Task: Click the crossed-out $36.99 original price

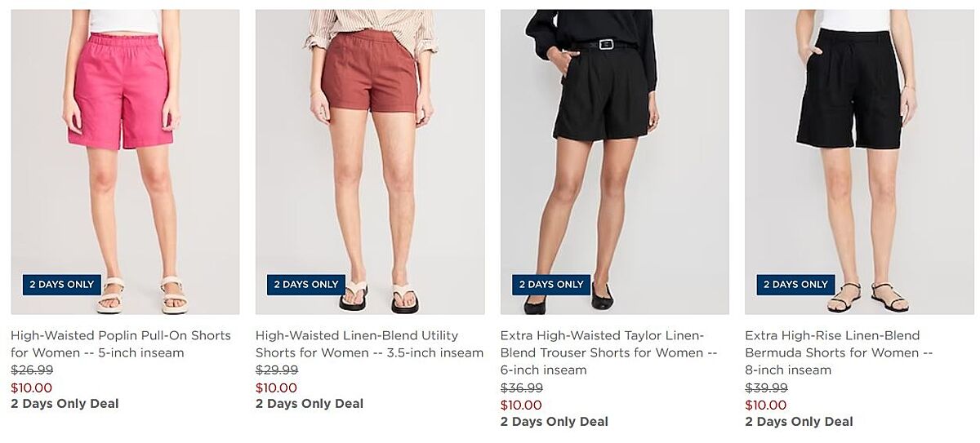Action: coord(521,388)
